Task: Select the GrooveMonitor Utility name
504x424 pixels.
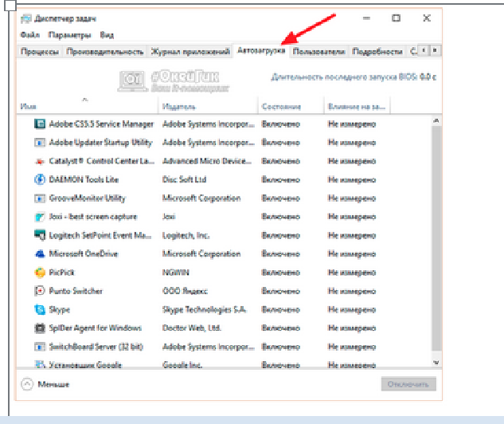Action: [87, 198]
